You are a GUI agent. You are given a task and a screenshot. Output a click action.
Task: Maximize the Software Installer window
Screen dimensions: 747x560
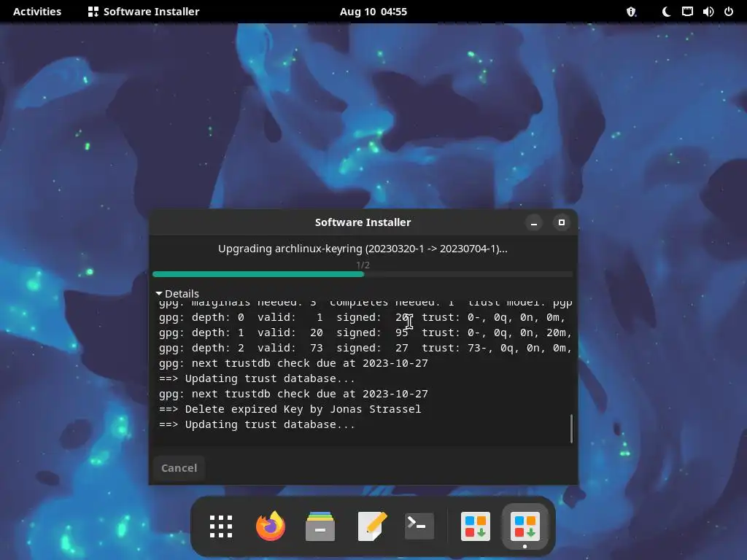tap(561, 222)
